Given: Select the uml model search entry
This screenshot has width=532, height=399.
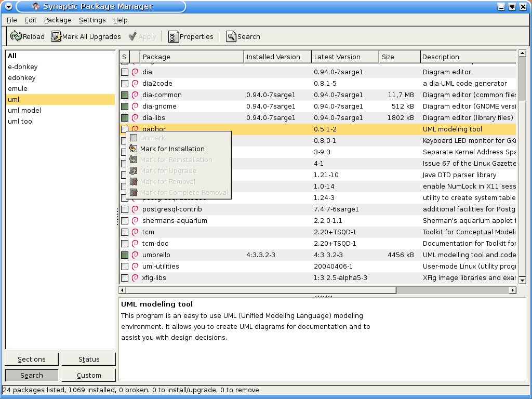Looking at the screenshot, I should [x=60, y=110].
